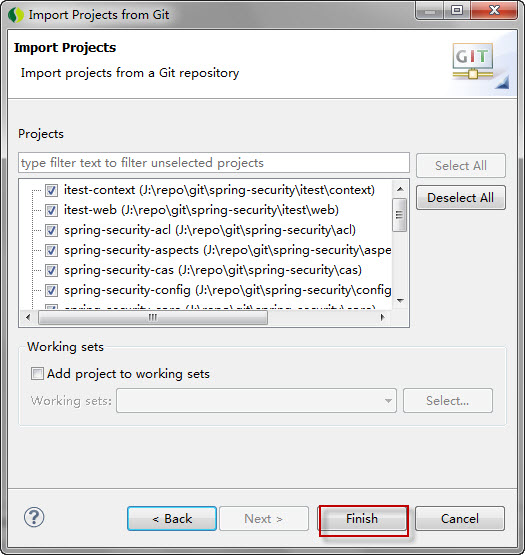
Task: Select the spring-security-config project tree entry
Action: (228, 290)
